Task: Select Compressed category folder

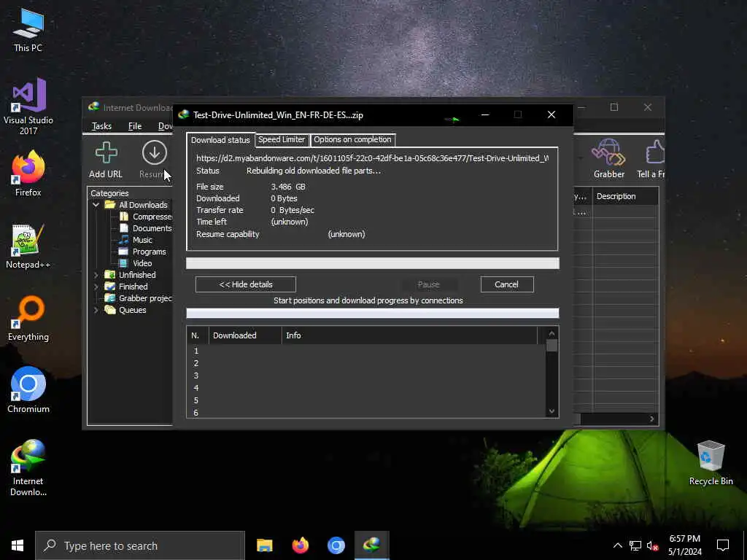Action: pos(145,217)
